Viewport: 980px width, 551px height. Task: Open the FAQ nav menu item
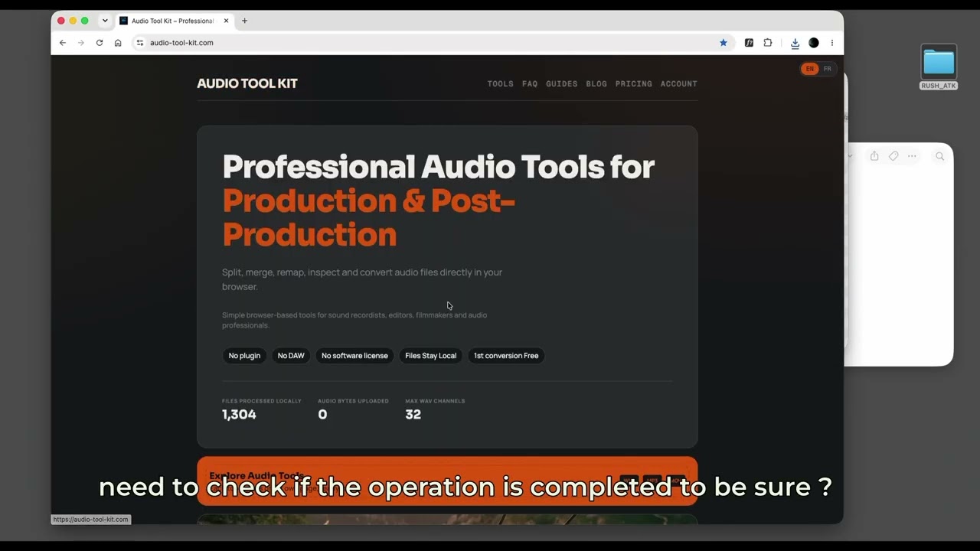coord(530,84)
